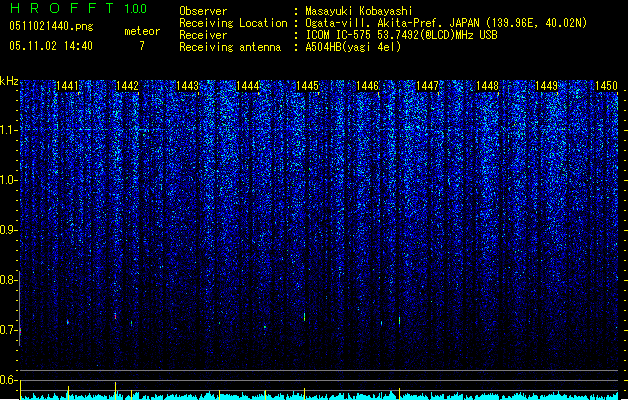This screenshot has height=400, width=629.
Task: Select the 0.9 frequency axis label
Action: [x=9, y=230]
